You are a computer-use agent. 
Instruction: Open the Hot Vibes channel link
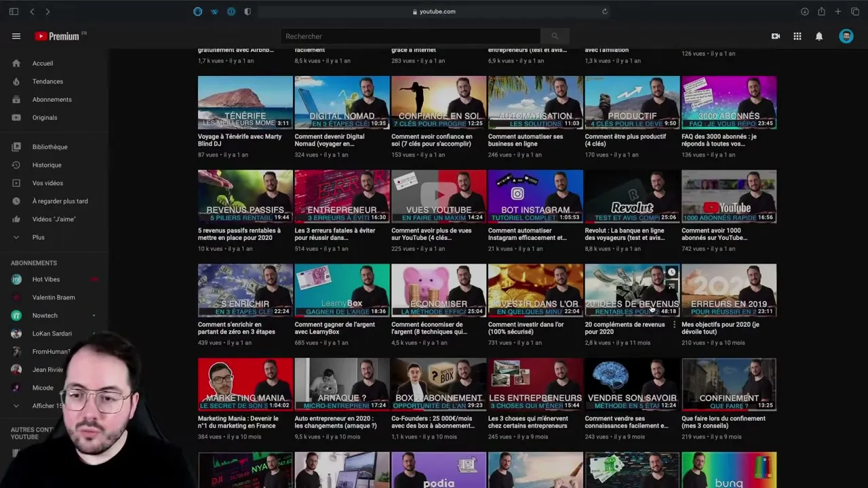[46, 279]
